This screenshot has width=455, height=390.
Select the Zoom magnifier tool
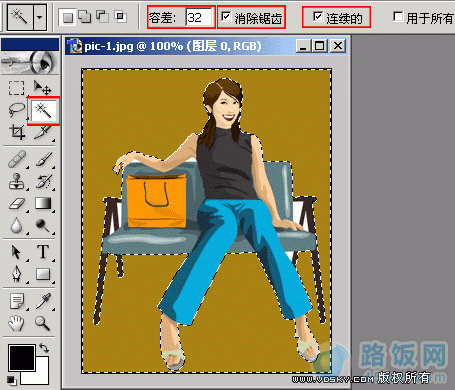43,323
